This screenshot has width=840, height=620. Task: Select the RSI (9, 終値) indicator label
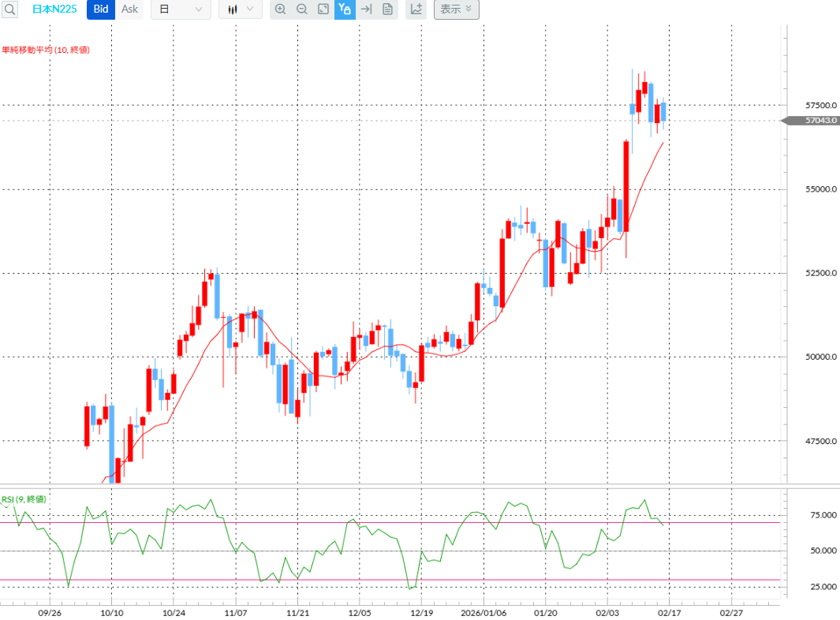click(x=24, y=499)
